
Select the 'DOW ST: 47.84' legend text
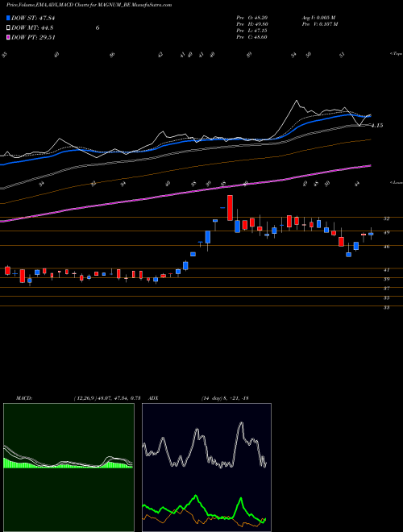33,18
